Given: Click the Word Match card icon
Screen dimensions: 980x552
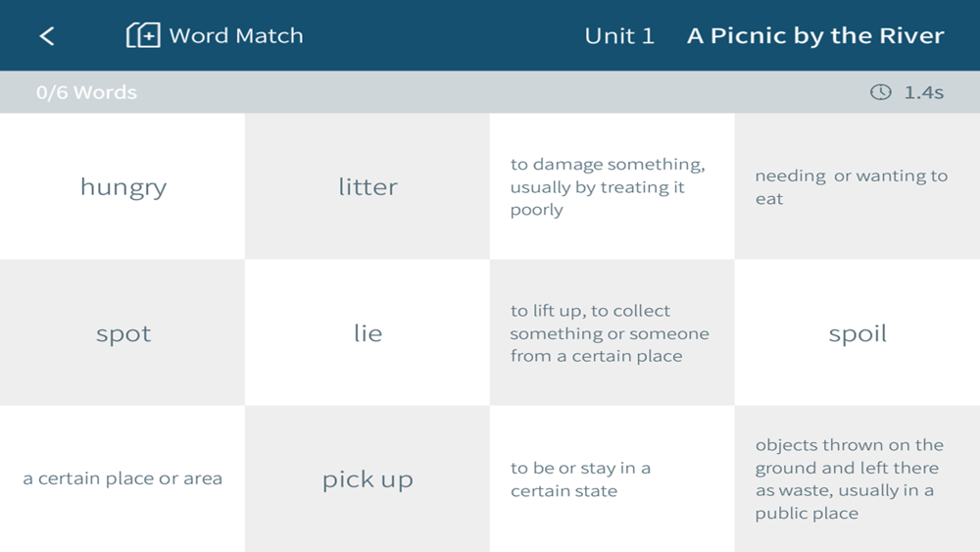Looking at the screenshot, I should point(143,35).
